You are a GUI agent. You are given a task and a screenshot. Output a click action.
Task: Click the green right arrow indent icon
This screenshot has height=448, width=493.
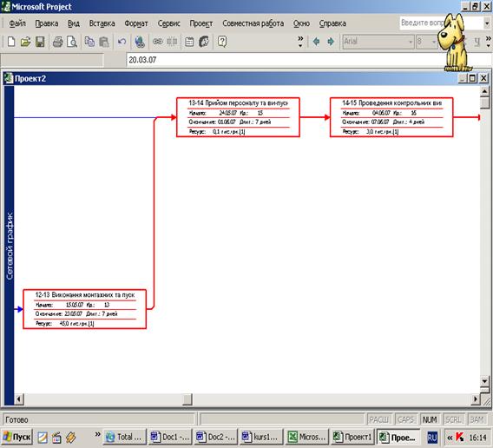coord(331,41)
